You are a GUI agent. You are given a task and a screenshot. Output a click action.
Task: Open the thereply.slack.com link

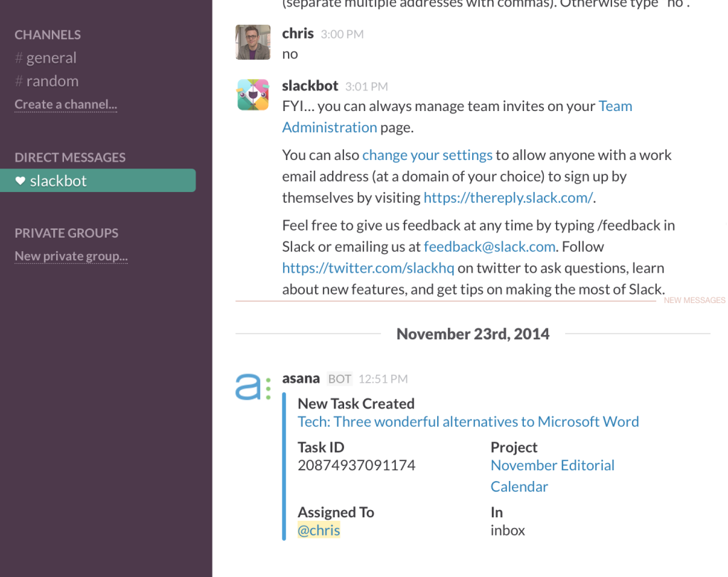508,198
